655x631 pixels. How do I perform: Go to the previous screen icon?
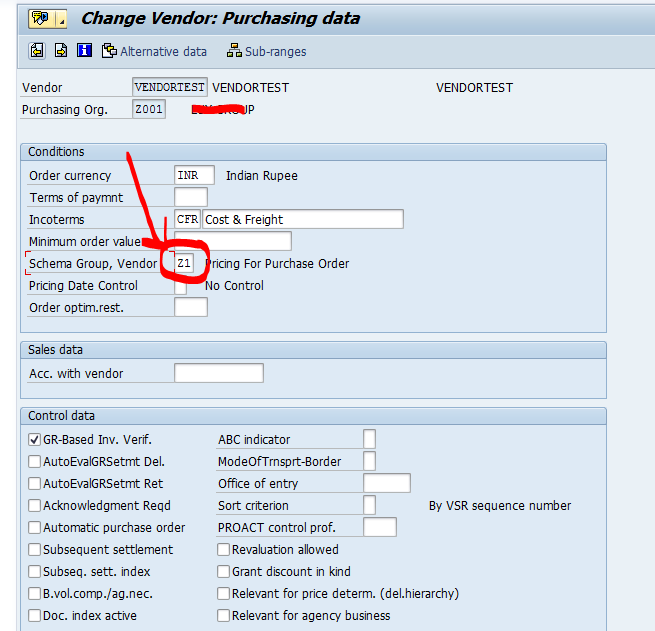[37, 51]
